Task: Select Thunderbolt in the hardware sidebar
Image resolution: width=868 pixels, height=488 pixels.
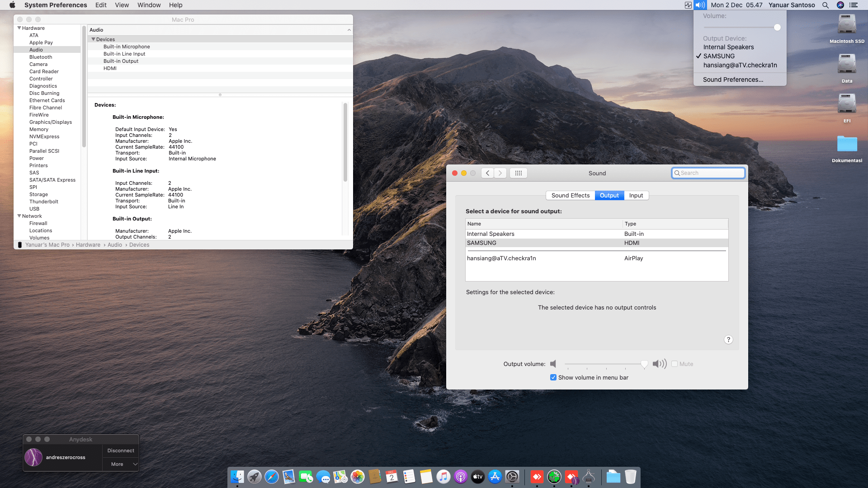Action: pos(44,202)
